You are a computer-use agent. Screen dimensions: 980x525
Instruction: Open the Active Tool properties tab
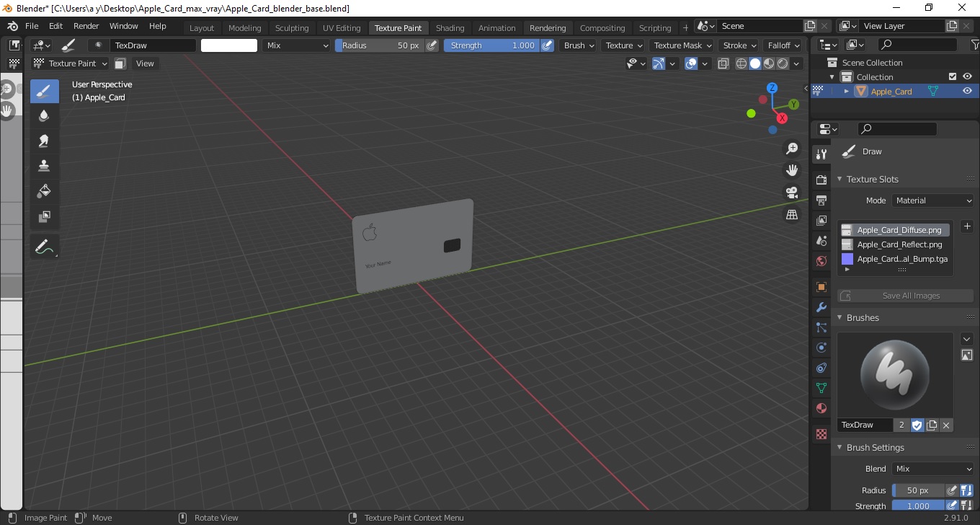pyautogui.click(x=821, y=154)
